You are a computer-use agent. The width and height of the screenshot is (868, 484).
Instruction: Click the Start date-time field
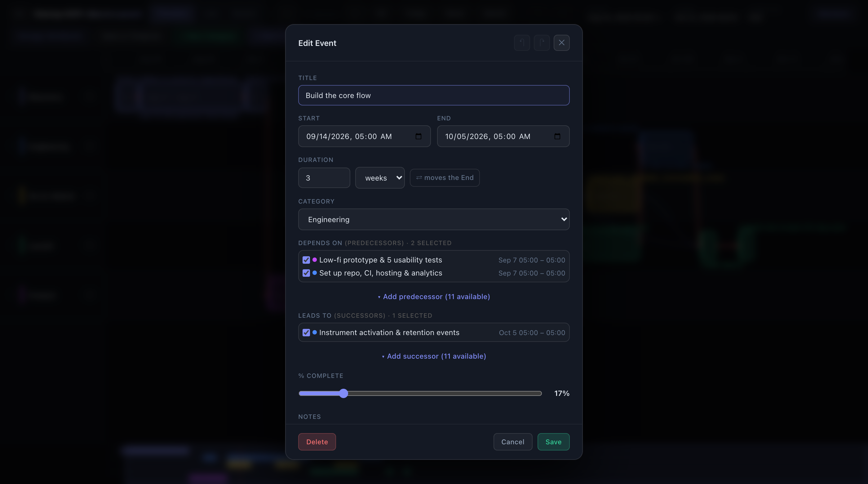point(364,136)
